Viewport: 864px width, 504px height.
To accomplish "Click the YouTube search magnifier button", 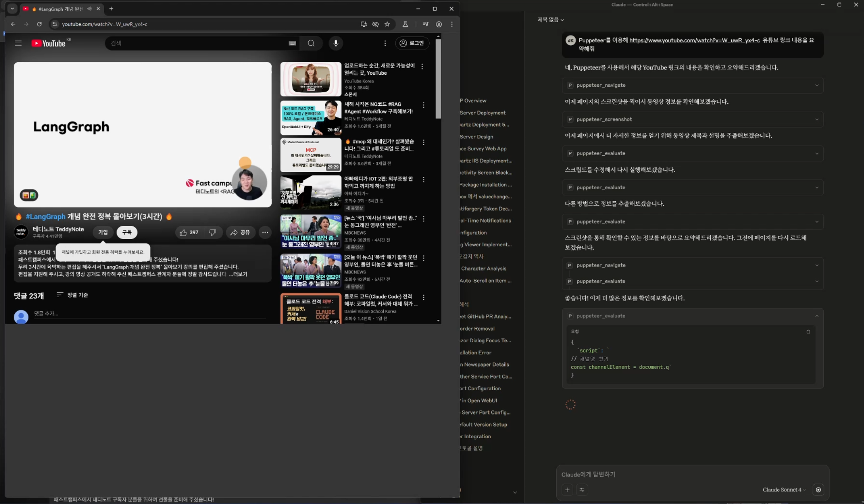I will tap(311, 43).
